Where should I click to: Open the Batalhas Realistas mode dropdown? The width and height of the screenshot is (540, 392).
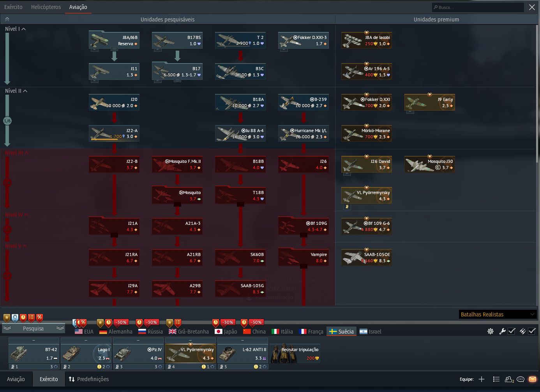click(498, 314)
